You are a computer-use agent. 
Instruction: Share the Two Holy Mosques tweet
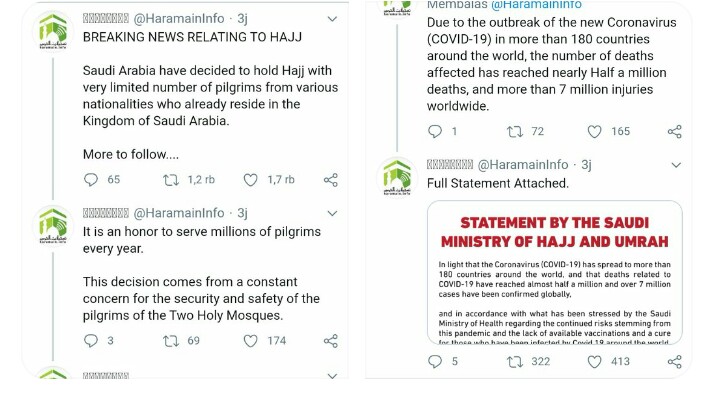(331, 341)
